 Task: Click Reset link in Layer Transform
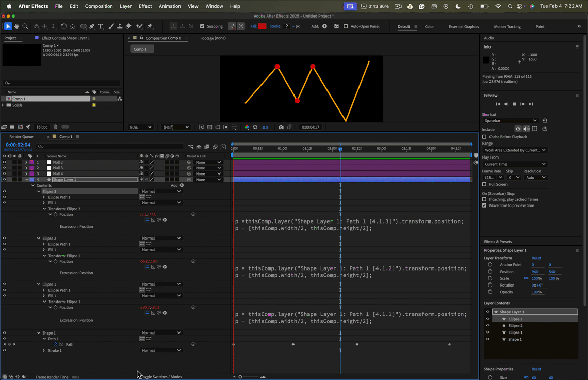[x=536, y=258]
